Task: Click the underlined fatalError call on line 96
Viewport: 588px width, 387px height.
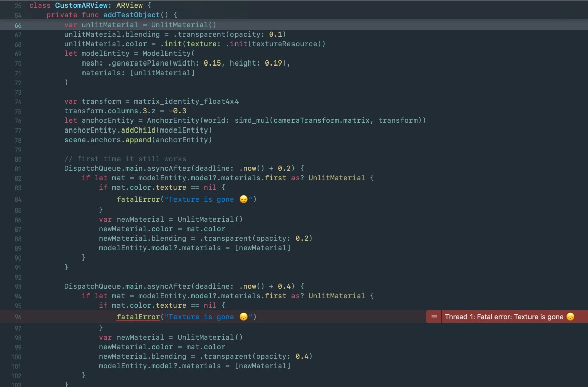Action: (138, 317)
